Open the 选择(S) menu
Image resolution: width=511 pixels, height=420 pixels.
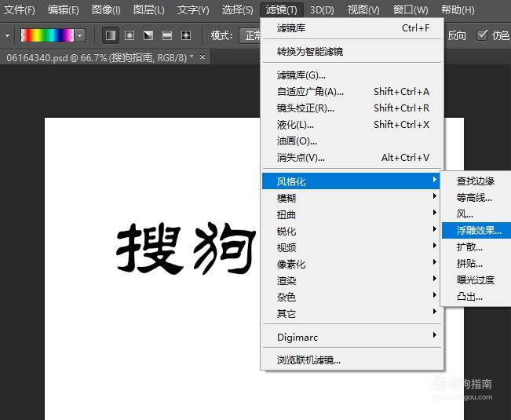click(x=237, y=9)
